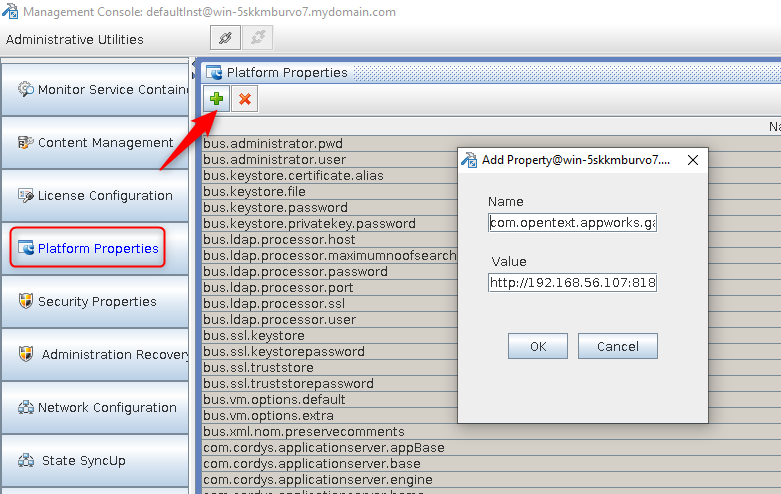Screen dimensions: 781x494
Task: Click the green plus Add Property icon
Action: 216,99
